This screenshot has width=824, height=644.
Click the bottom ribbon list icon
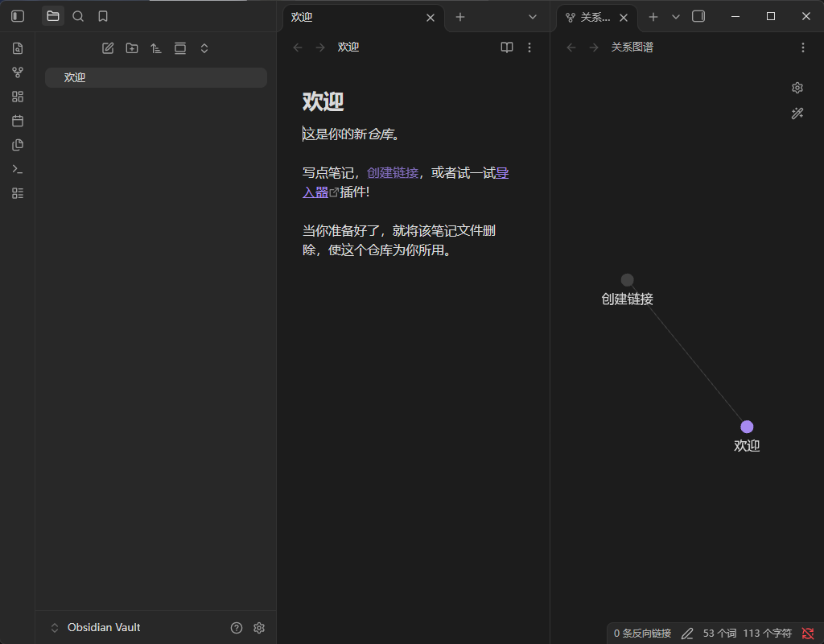coord(18,193)
